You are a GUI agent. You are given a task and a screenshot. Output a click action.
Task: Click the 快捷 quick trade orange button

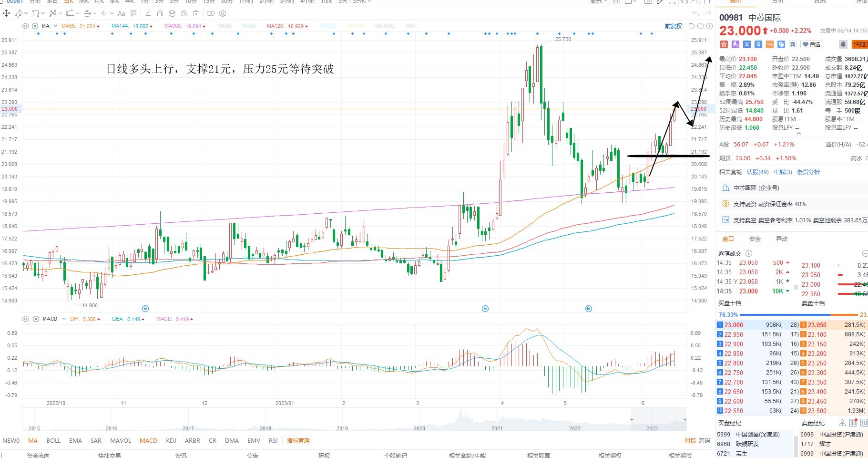860,44
